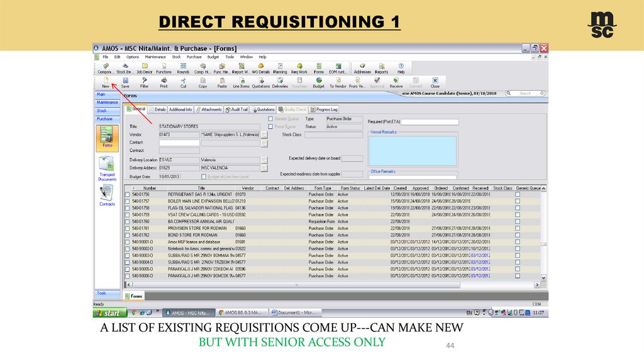Select row checkbox for 540-90006-O
This screenshot has height=361, width=644.
coord(127,276)
